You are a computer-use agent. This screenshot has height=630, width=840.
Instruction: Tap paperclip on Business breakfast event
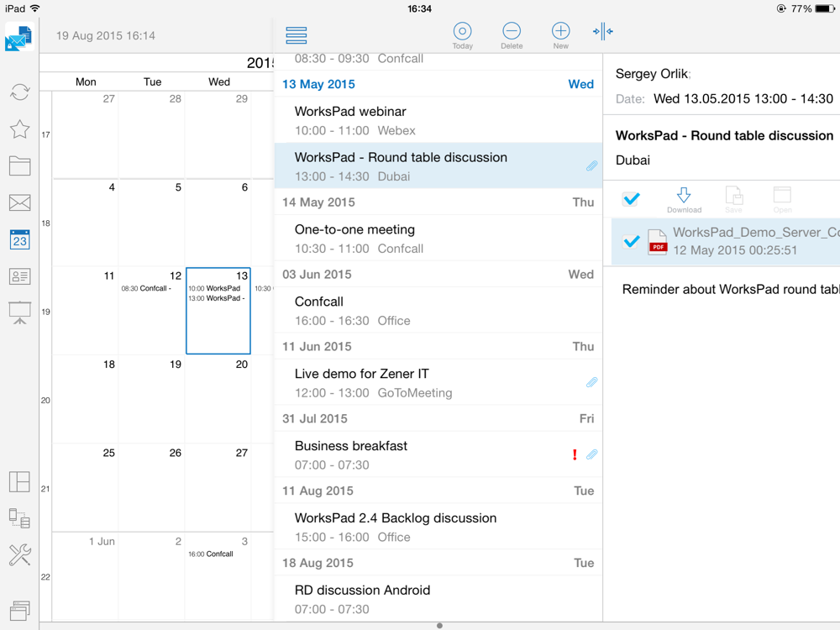[591, 454]
